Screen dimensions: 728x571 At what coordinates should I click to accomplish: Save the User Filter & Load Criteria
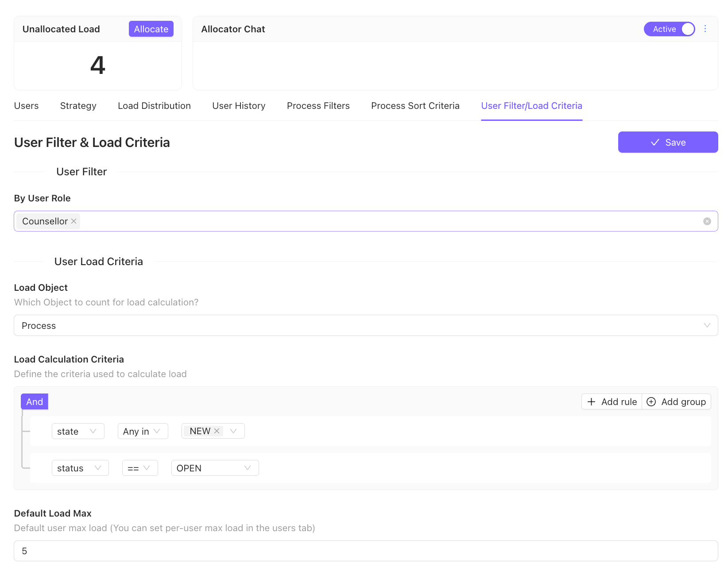point(667,142)
